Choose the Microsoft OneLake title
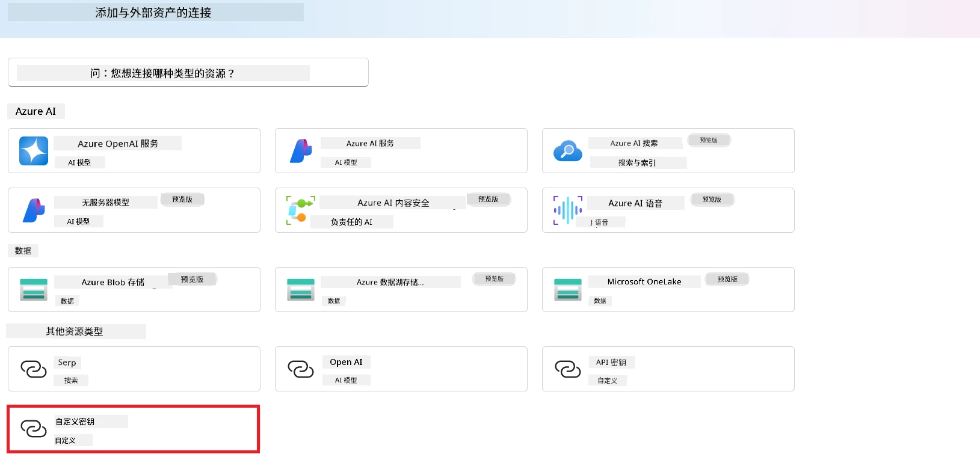Screen dimensions: 980x466 (x=644, y=281)
